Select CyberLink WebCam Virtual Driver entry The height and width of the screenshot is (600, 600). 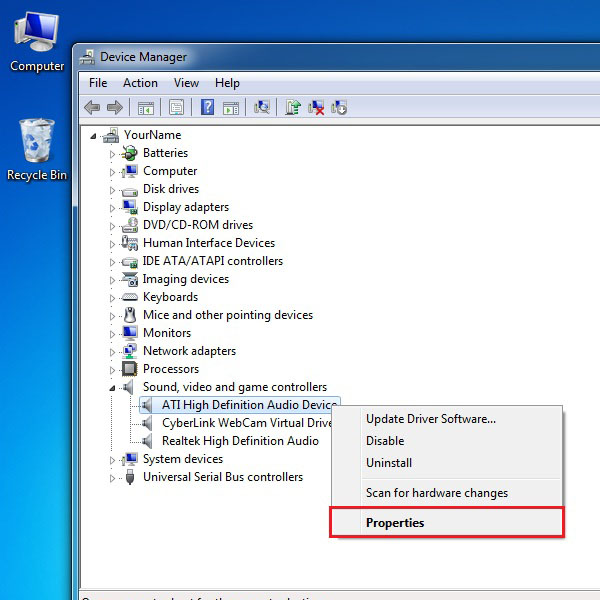pos(247,423)
